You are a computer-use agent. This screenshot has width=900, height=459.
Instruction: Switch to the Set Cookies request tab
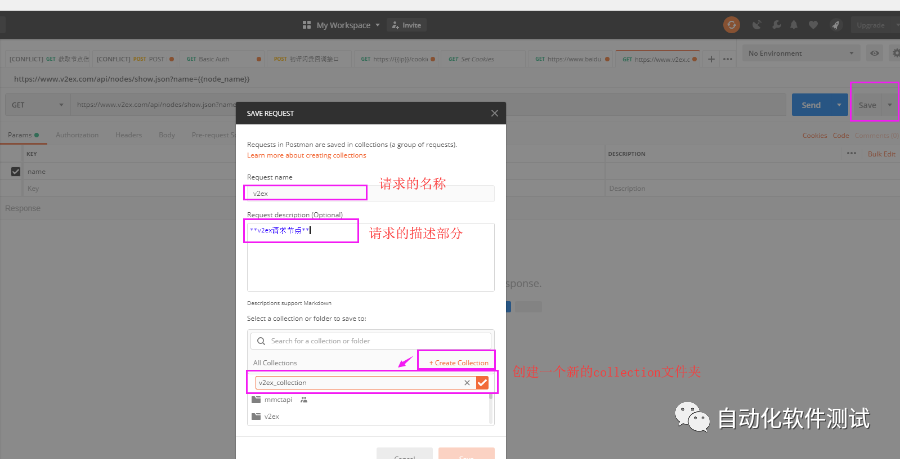[483, 59]
